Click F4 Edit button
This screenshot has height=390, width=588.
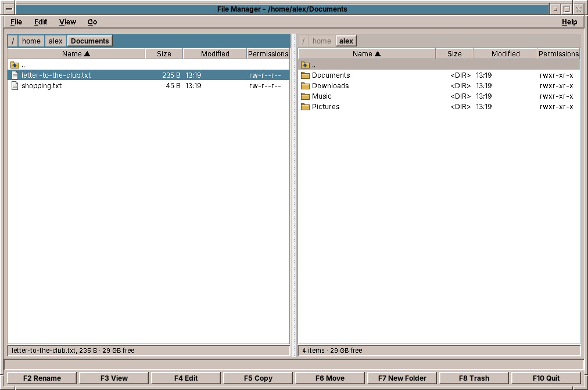pos(186,378)
